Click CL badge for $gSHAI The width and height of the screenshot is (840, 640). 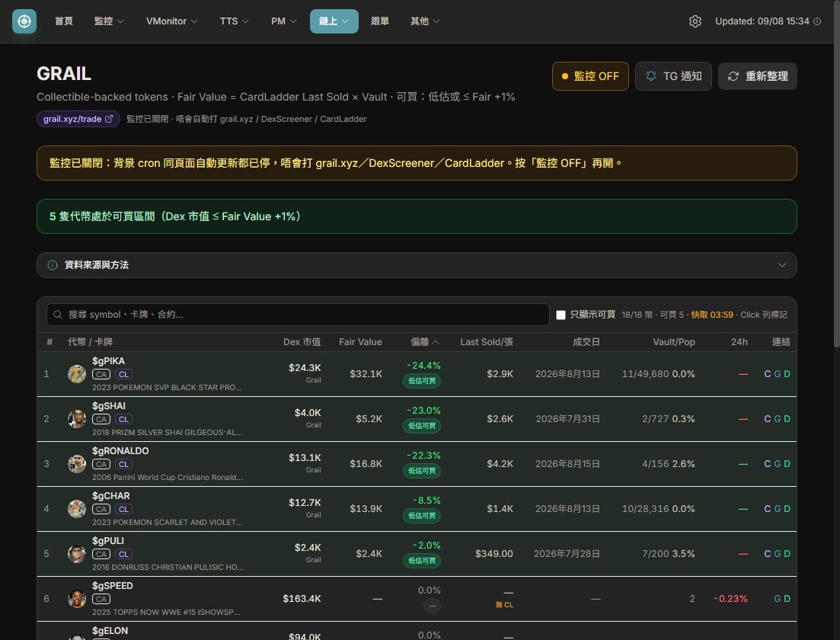click(x=123, y=419)
